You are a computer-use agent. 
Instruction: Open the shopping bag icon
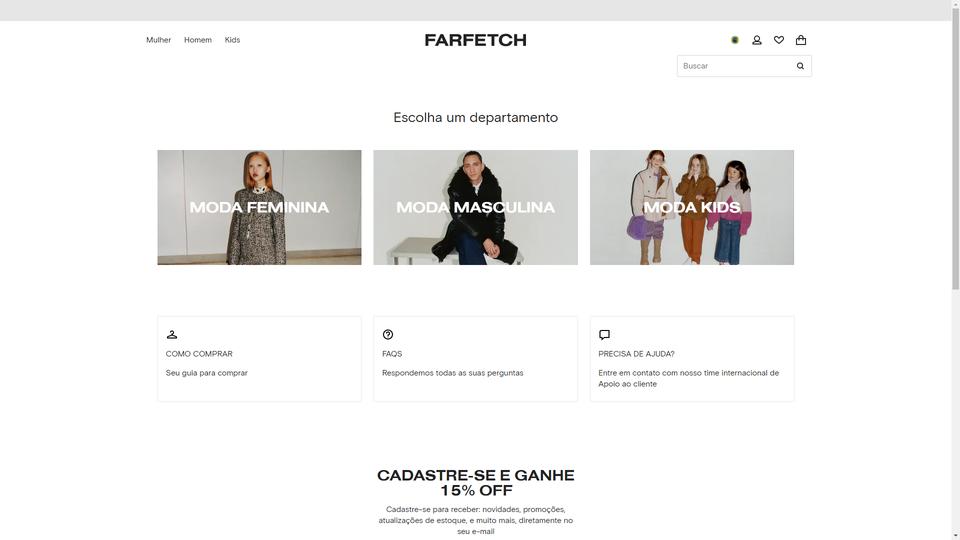[801, 40]
